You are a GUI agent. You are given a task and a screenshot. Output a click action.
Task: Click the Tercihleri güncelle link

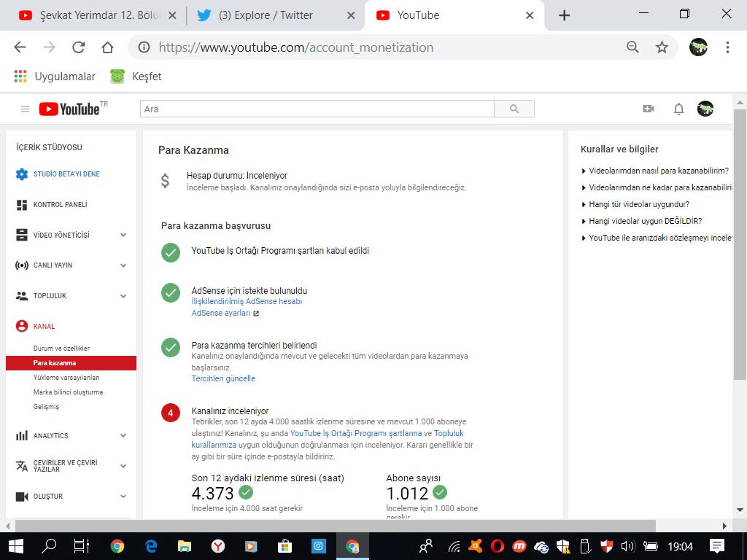point(223,378)
